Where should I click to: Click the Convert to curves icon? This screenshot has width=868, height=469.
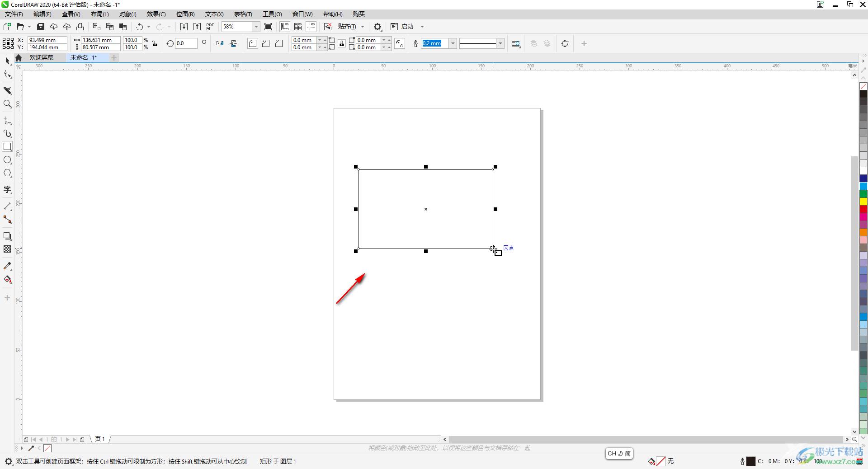[565, 43]
